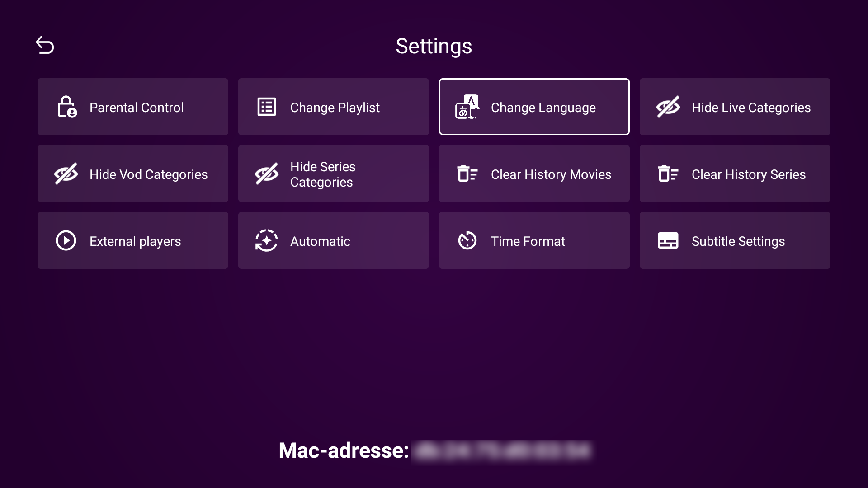Select the Change Playlist label
The image size is (868, 488).
pos(335,108)
